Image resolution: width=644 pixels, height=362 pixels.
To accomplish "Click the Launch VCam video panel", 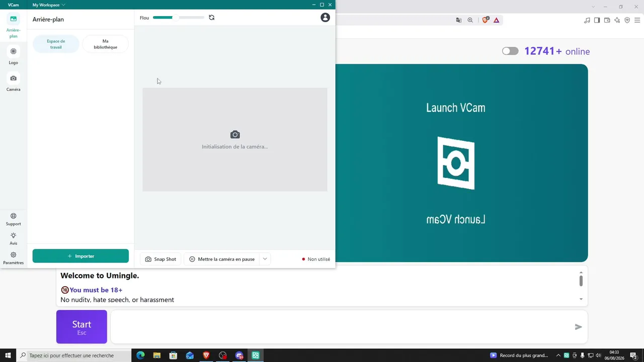I will pyautogui.click(x=461, y=163).
